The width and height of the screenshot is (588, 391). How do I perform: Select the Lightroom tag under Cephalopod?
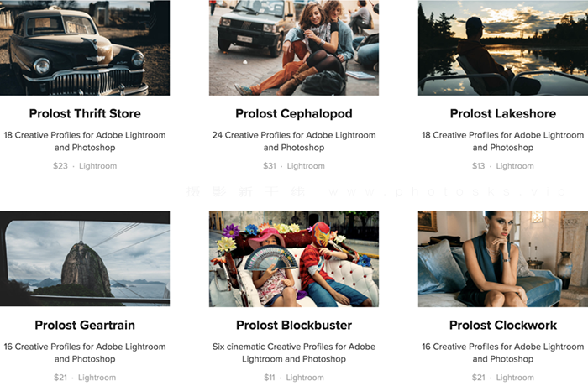pyautogui.click(x=306, y=166)
